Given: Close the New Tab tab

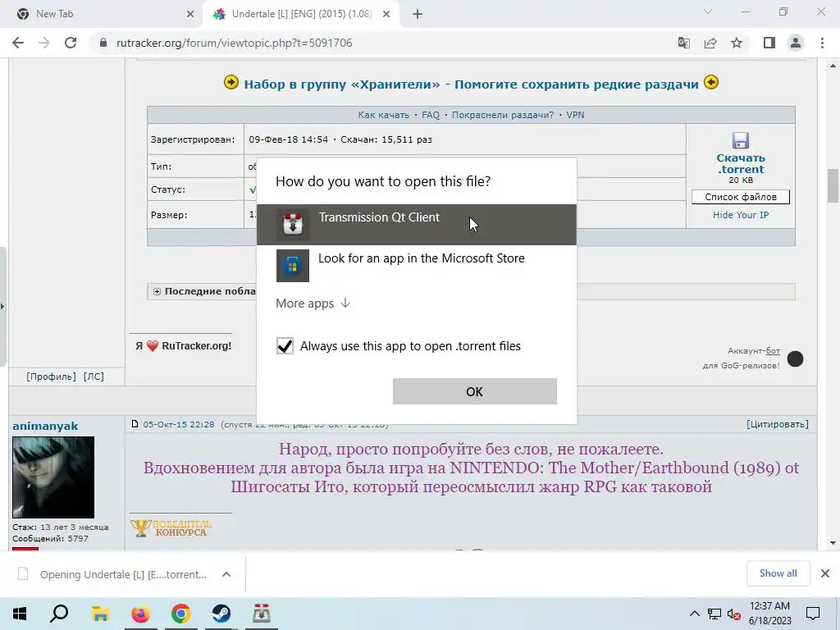Looking at the screenshot, I should 190,14.
